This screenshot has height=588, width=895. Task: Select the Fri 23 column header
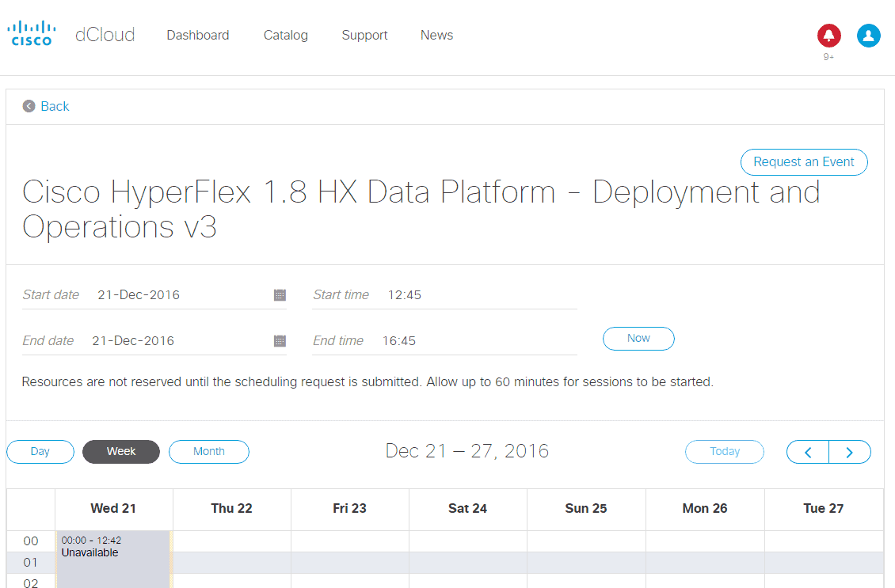[x=350, y=509]
